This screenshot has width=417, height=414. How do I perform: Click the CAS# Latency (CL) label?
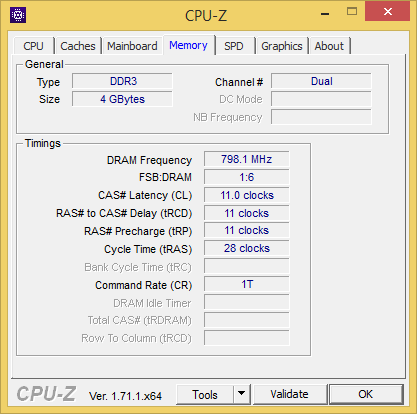click(x=145, y=195)
